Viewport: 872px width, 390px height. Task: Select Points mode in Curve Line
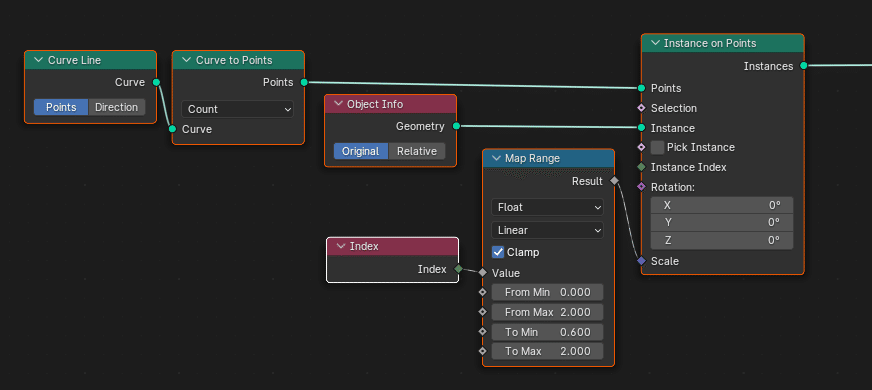click(61, 107)
